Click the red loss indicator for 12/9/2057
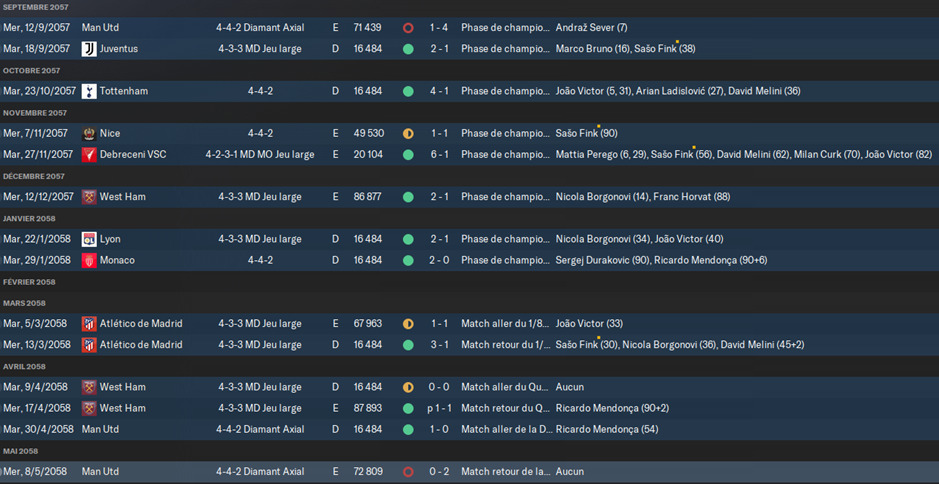The height and width of the screenshot is (484, 939). pyautogui.click(x=408, y=28)
